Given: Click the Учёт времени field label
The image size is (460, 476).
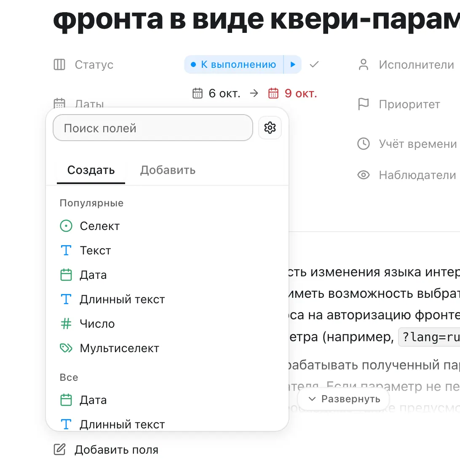Looking at the screenshot, I should pyautogui.click(x=417, y=144).
